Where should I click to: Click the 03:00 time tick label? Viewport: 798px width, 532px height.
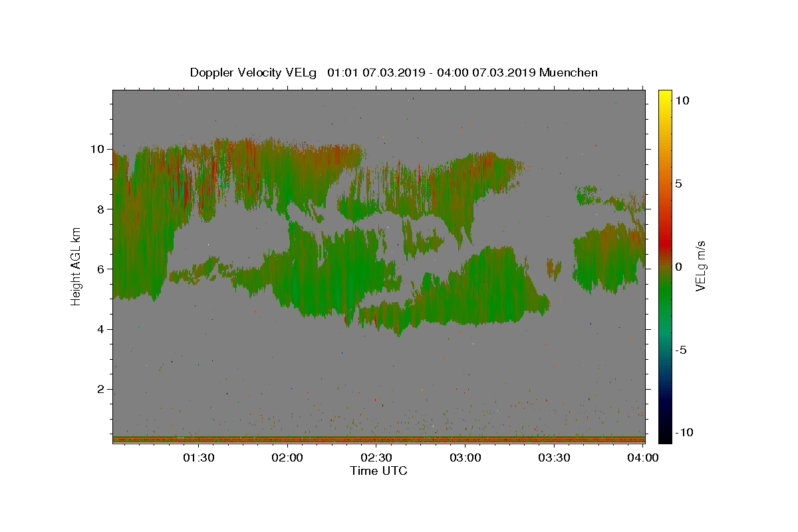click(x=465, y=458)
